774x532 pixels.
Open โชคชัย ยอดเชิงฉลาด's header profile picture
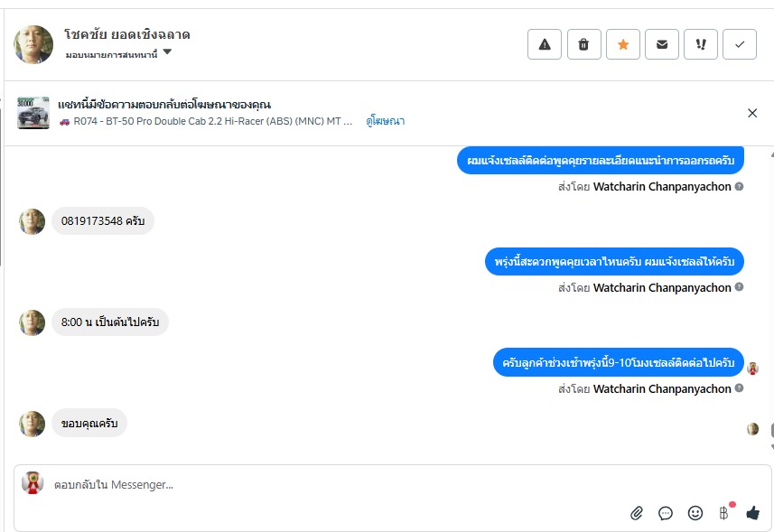[33, 44]
